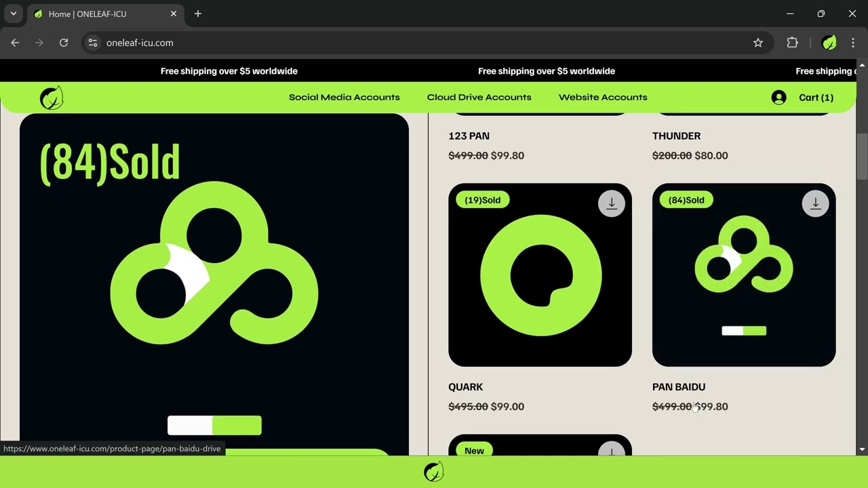The image size is (868, 488).
Task: Click the scrollbar down arrow
Action: [x=862, y=449]
